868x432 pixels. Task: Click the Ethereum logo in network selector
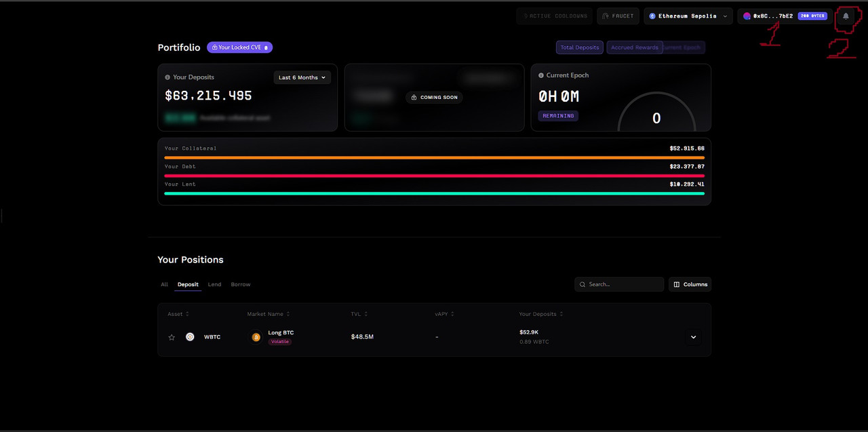pos(652,16)
